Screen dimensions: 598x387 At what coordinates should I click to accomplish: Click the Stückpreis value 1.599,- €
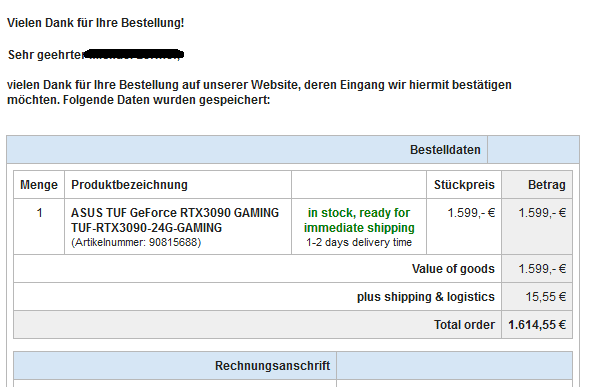(471, 213)
